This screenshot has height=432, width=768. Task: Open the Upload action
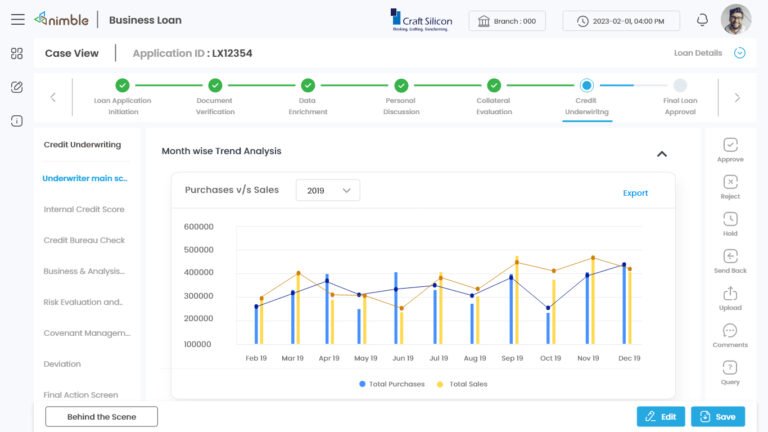pyautogui.click(x=730, y=293)
